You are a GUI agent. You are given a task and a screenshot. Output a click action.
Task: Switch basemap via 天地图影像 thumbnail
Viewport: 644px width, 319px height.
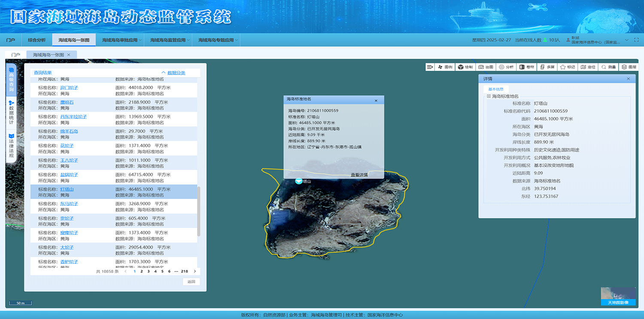[618, 296]
